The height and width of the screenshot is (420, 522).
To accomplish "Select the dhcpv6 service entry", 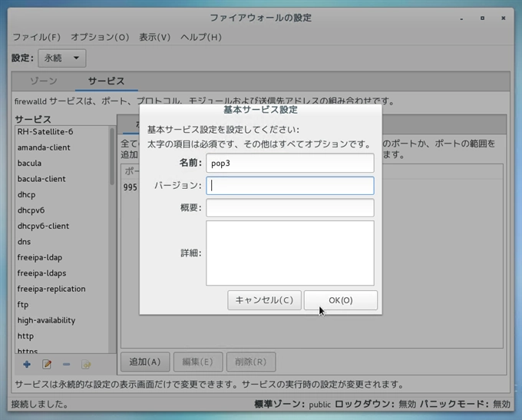I will click(62, 210).
